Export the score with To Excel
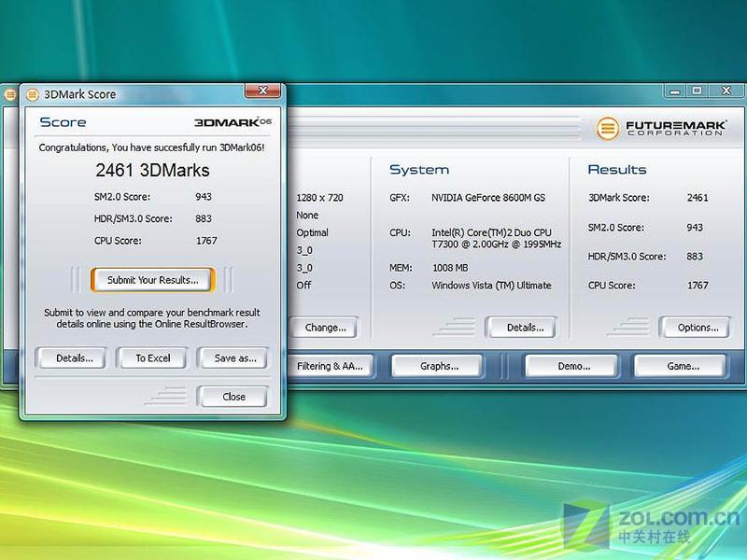 tap(152, 358)
